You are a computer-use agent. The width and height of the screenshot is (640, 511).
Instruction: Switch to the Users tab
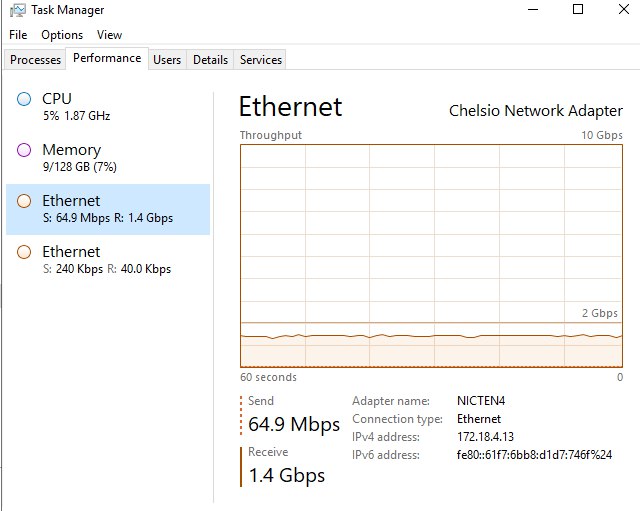tap(167, 60)
